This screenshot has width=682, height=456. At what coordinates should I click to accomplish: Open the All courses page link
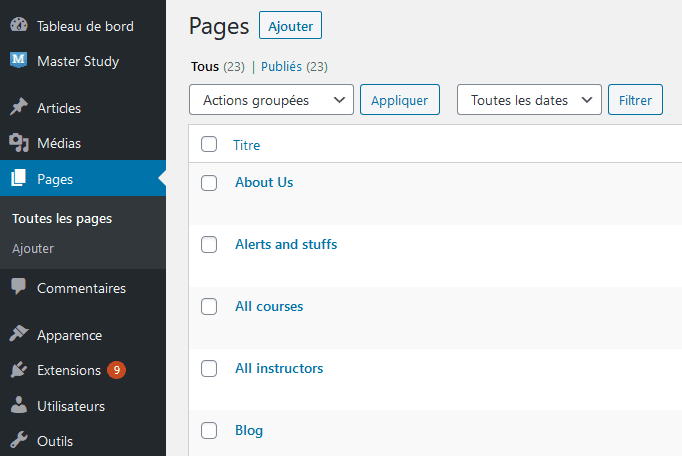(269, 306)
